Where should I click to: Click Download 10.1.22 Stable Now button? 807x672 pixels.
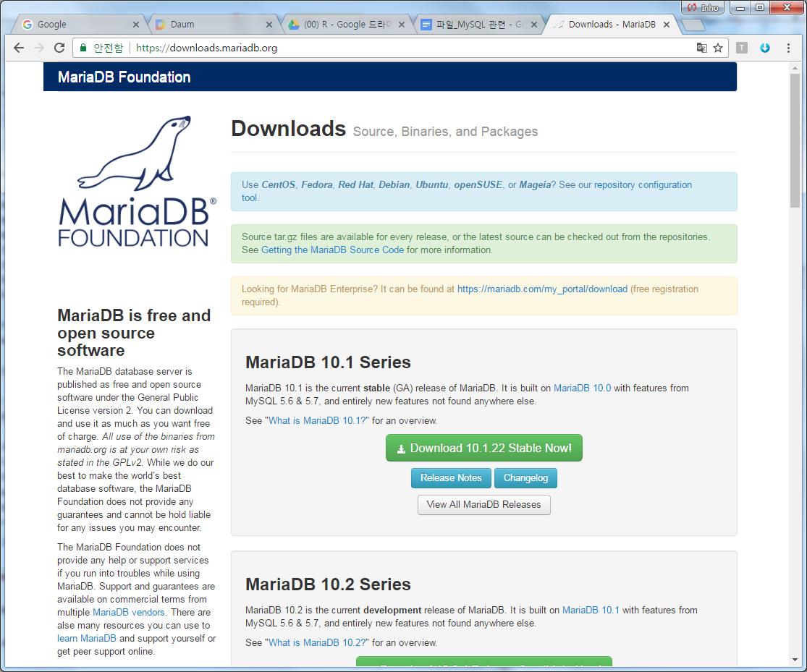pos(483,448)
